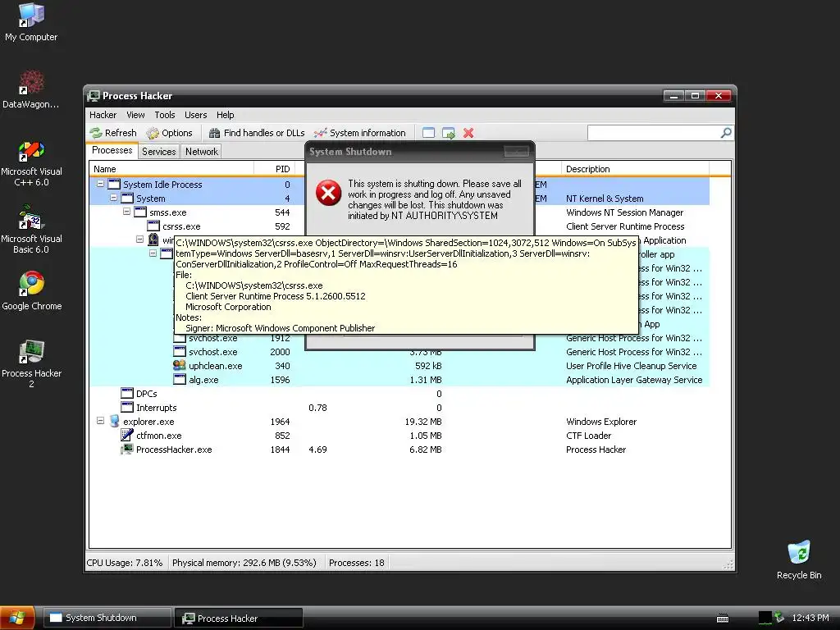Click the Windows Start button
Image resolution: width=840 pixels, height=630 pixels.
coord(17,618)
